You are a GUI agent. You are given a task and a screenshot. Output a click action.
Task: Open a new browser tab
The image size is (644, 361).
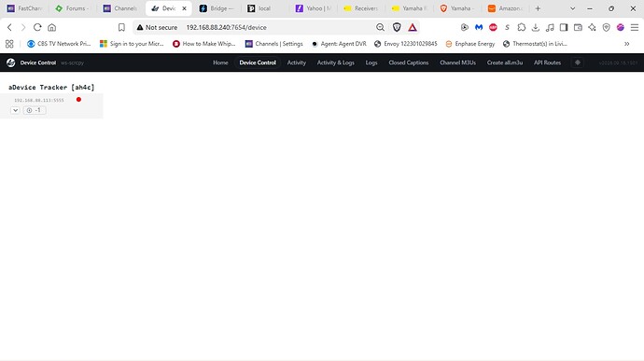[538, 8]
